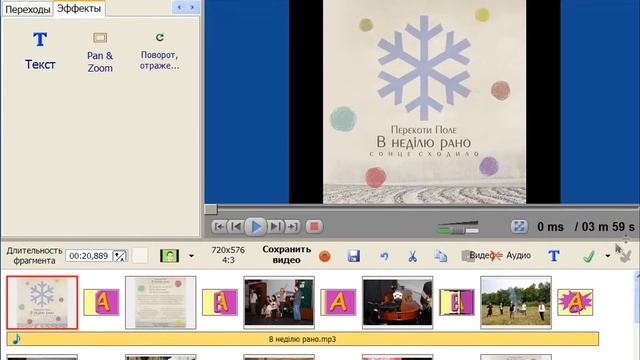The width and height of the screenshot is (640, 360).
Task: Jump to the end of playback
Action: (292, 226)
